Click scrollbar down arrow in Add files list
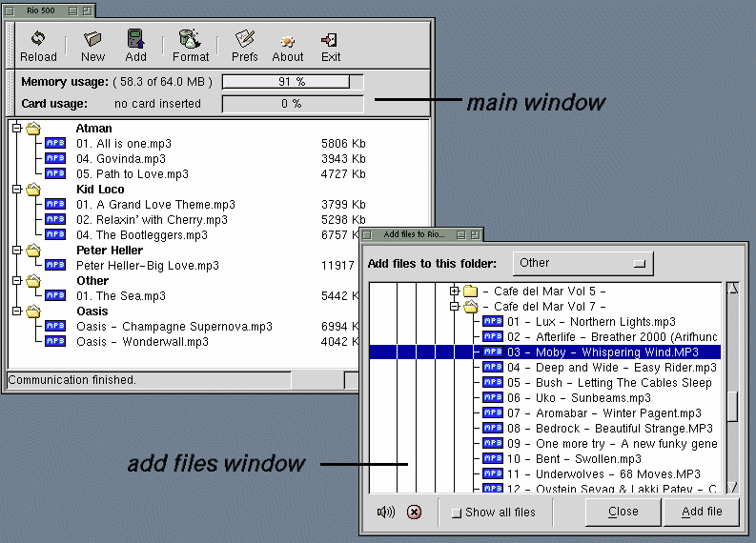 [x=733, y=488]
